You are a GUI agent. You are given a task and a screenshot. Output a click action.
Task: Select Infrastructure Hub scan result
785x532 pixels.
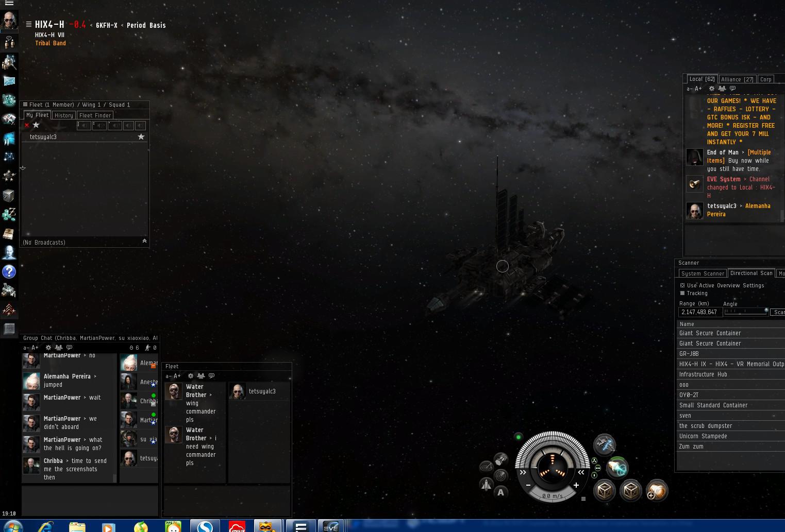pos(730,374)
